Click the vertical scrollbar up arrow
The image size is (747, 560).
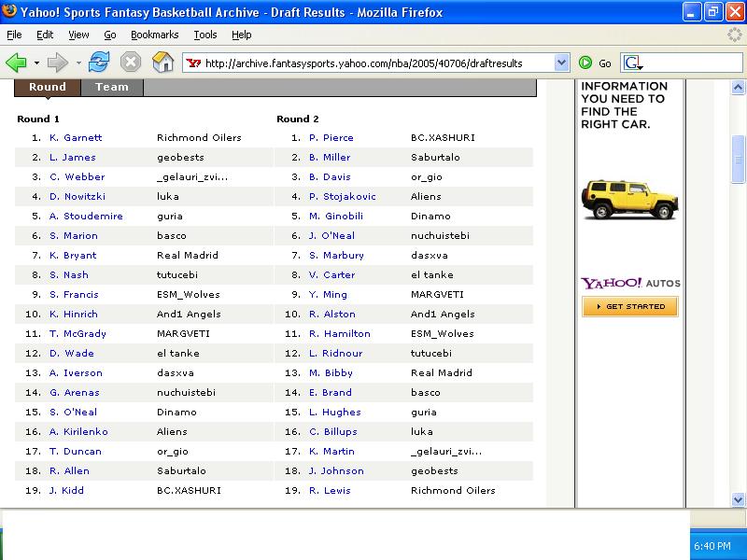738,87
